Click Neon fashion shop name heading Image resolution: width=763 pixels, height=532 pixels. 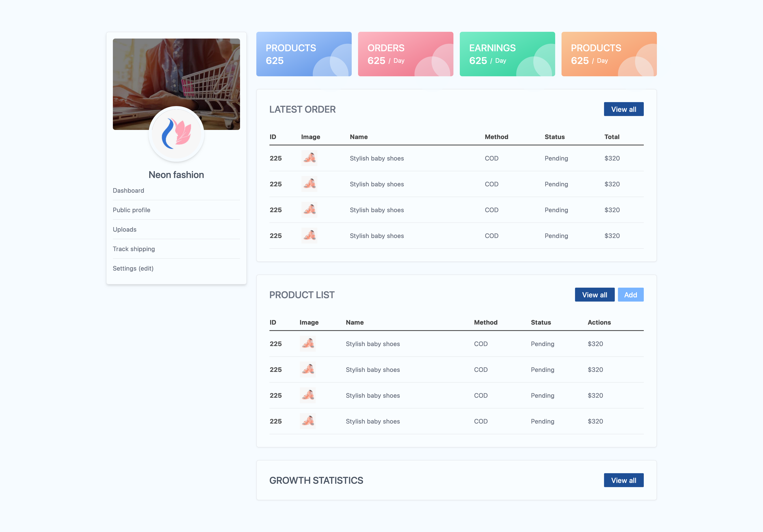(x=176, y=175)
